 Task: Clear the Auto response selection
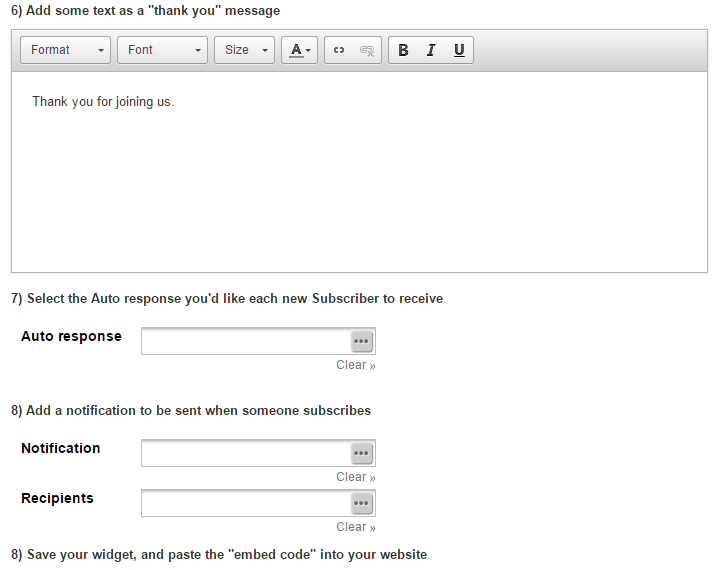click(355, 365)
